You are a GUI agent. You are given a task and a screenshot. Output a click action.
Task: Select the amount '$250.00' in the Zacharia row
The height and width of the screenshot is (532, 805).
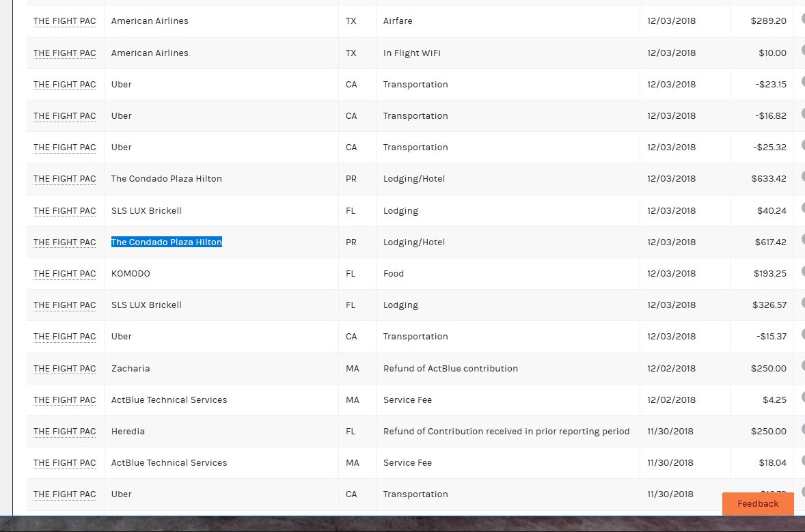click(768, 368)
